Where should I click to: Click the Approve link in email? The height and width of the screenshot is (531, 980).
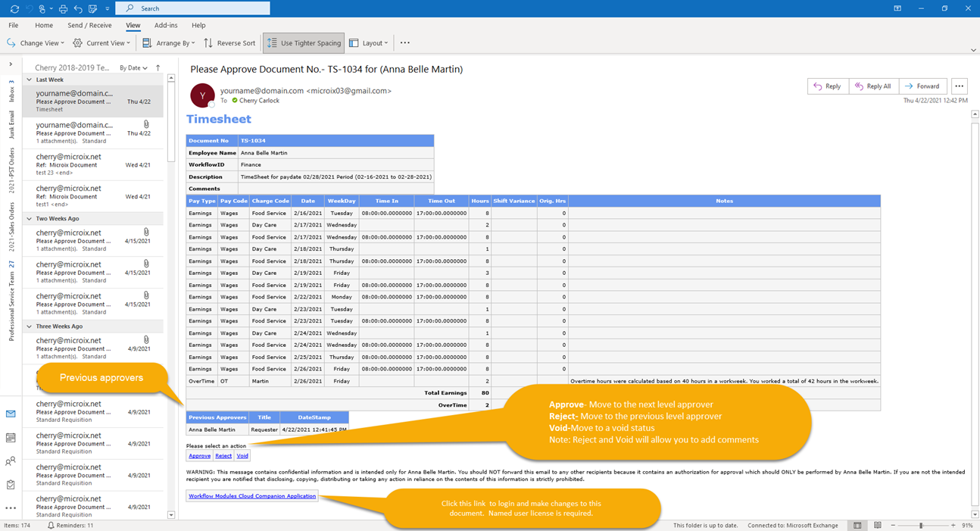[x=199, y=456]
